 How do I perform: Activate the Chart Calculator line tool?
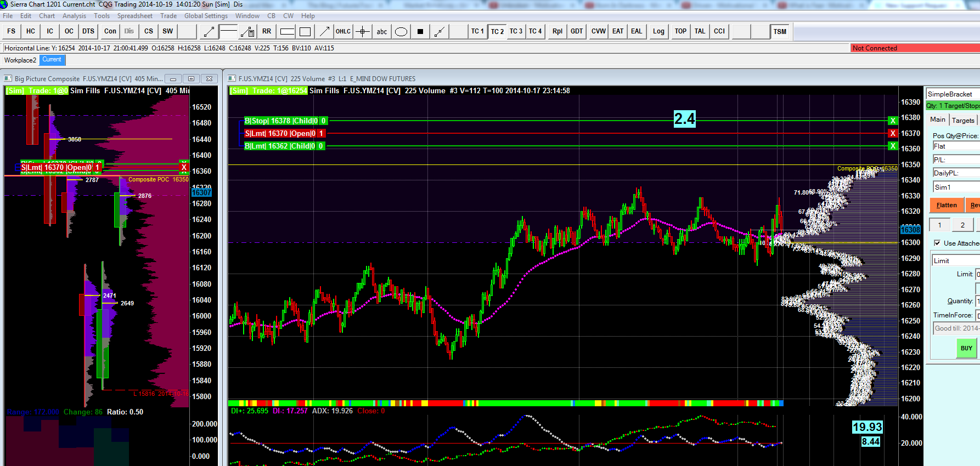247,31
